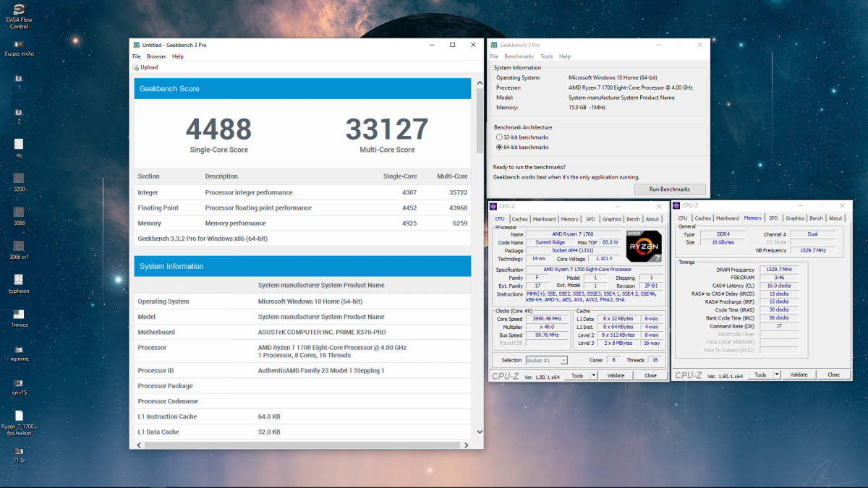This screenshot has height=488, width=868.
Task: Open the Benchmarks menu in Geekbench 3 Pro
Action: point(519,56)
